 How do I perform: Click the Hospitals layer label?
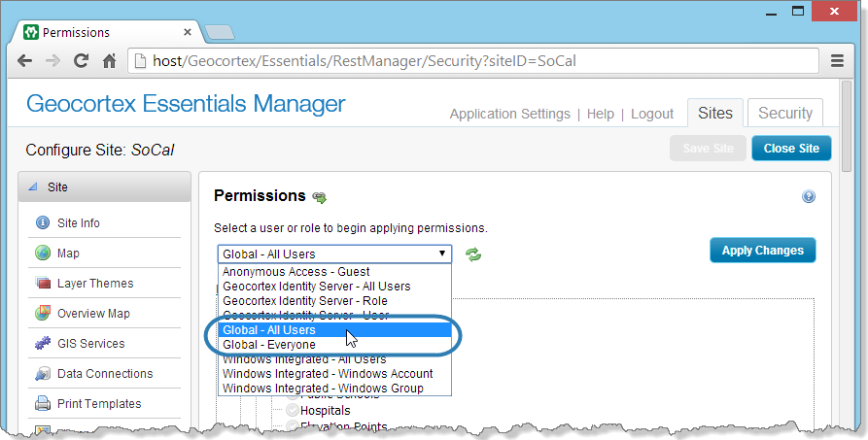(326, 411)
